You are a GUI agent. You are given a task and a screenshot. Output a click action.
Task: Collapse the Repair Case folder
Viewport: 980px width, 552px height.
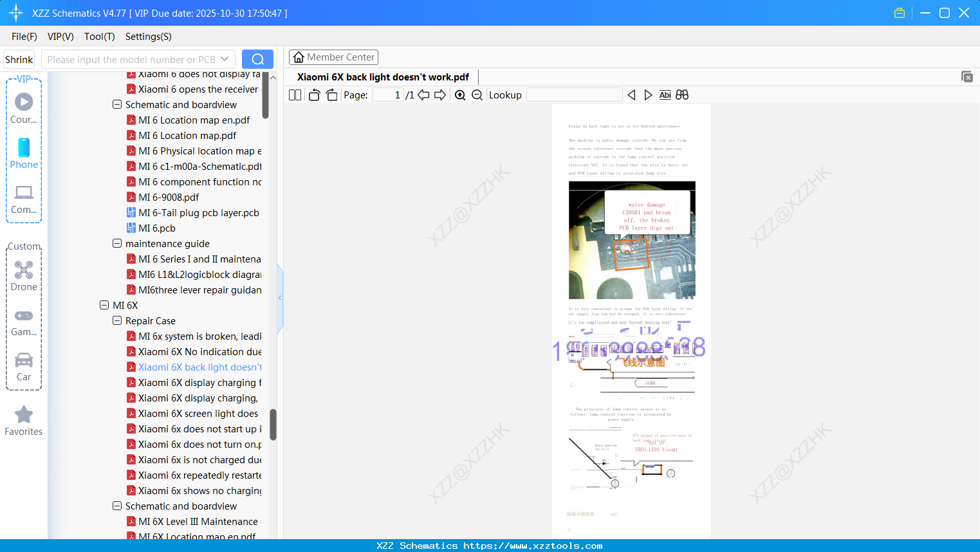coord(117,320)
